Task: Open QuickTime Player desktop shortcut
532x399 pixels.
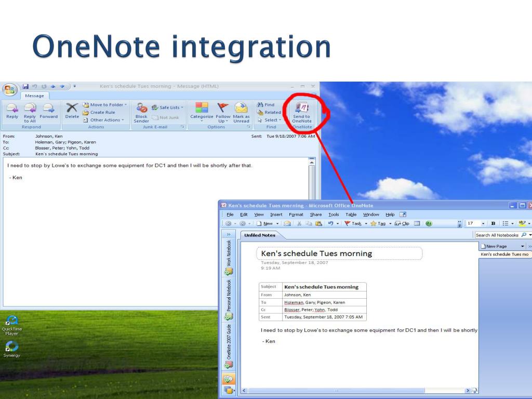Action: pyautogui.click(x=12, y=326)
